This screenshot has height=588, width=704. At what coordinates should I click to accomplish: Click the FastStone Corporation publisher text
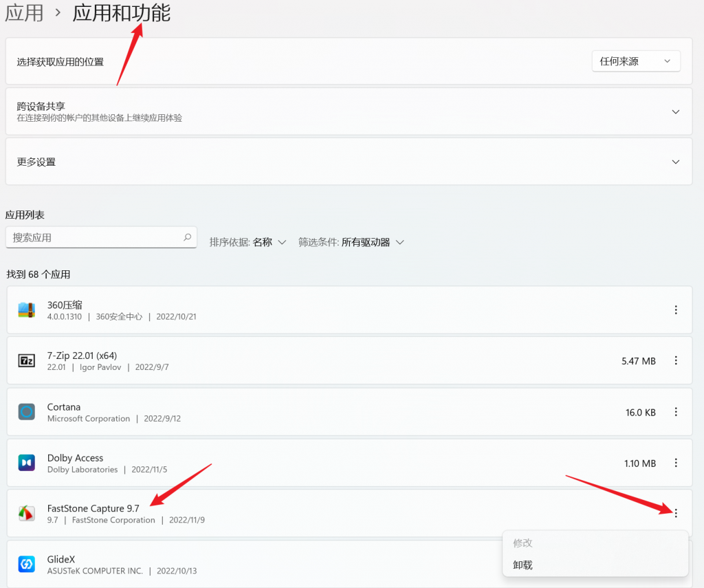point(113,520)
